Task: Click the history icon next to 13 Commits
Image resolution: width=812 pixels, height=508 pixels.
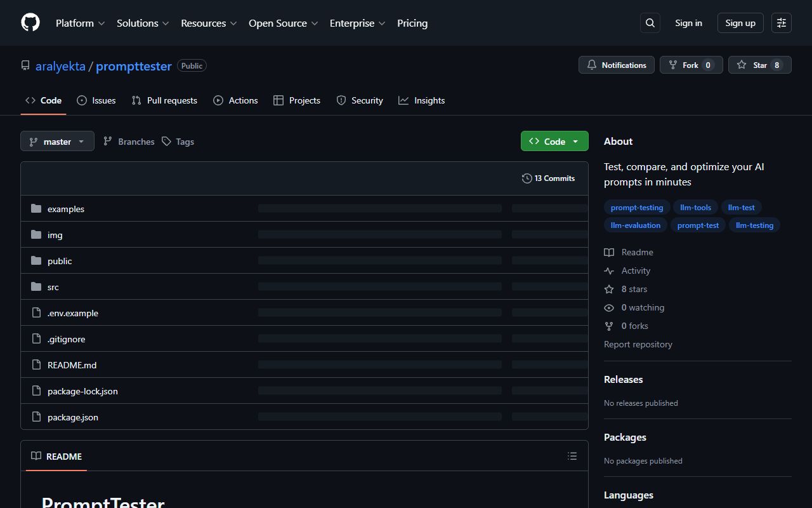Action: click(527, 178)
